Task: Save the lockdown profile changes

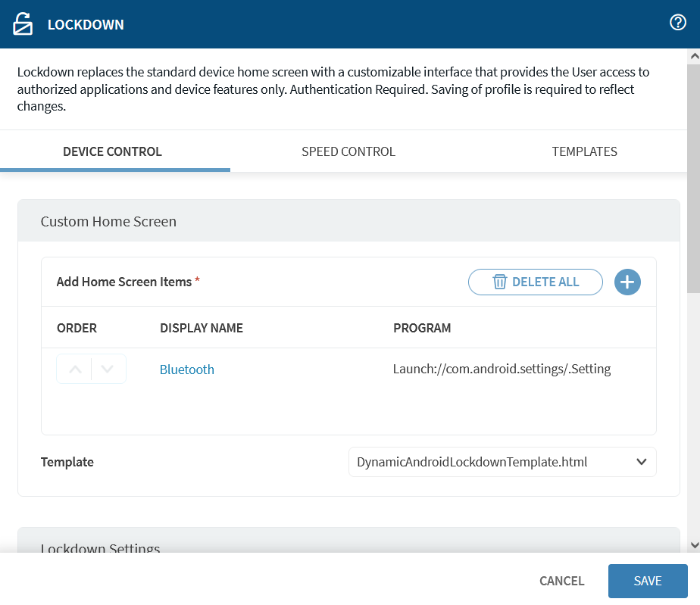Action: click(648, 581)
